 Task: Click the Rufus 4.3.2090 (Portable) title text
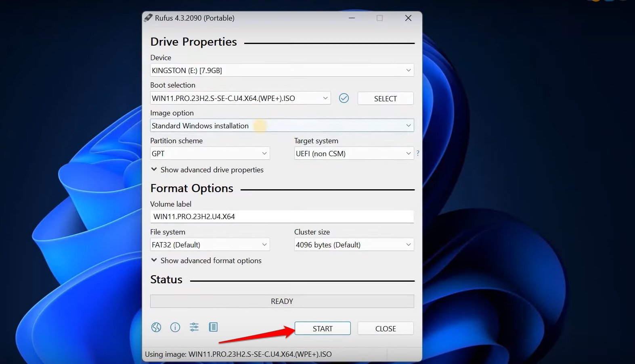[x=195, y=18]
